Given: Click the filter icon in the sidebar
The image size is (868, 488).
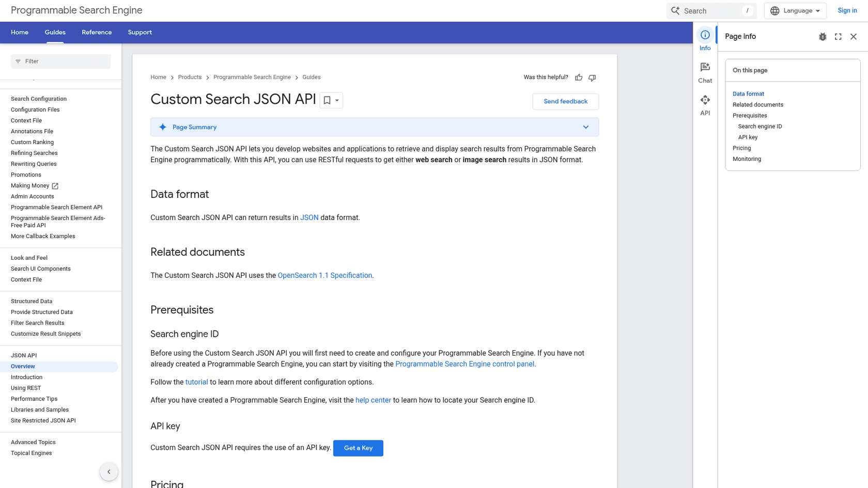Looking at the screenshot, I should [18, 61].
